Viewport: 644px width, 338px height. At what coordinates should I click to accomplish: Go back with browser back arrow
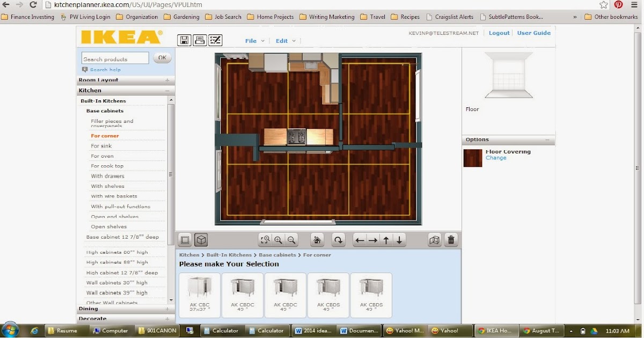pyautogui.click(x=6, y=5)
